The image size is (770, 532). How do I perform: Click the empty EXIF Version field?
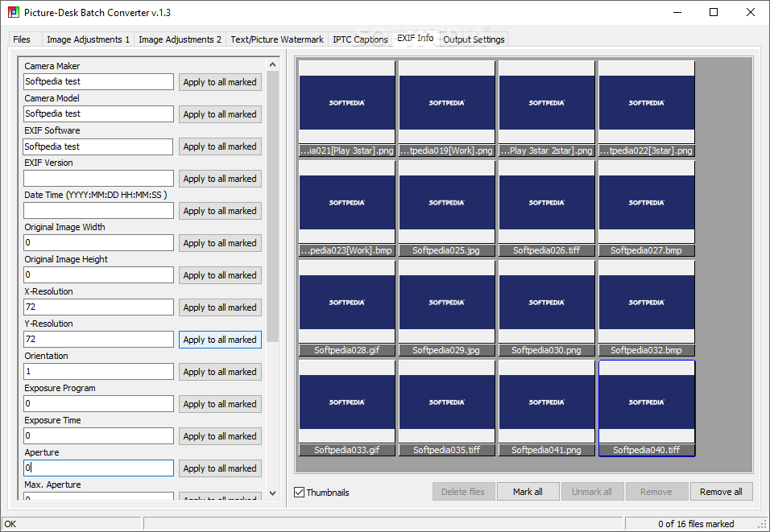[98, 178]
